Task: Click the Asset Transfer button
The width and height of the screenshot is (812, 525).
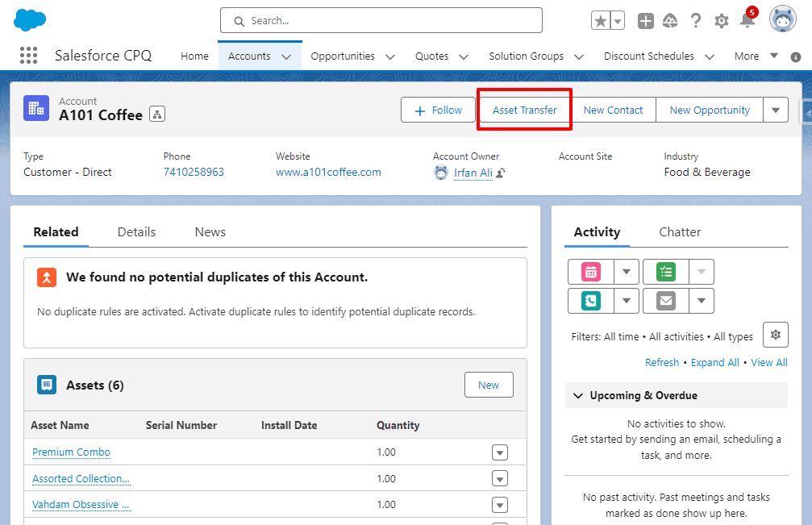Action: tap(525, 110)
